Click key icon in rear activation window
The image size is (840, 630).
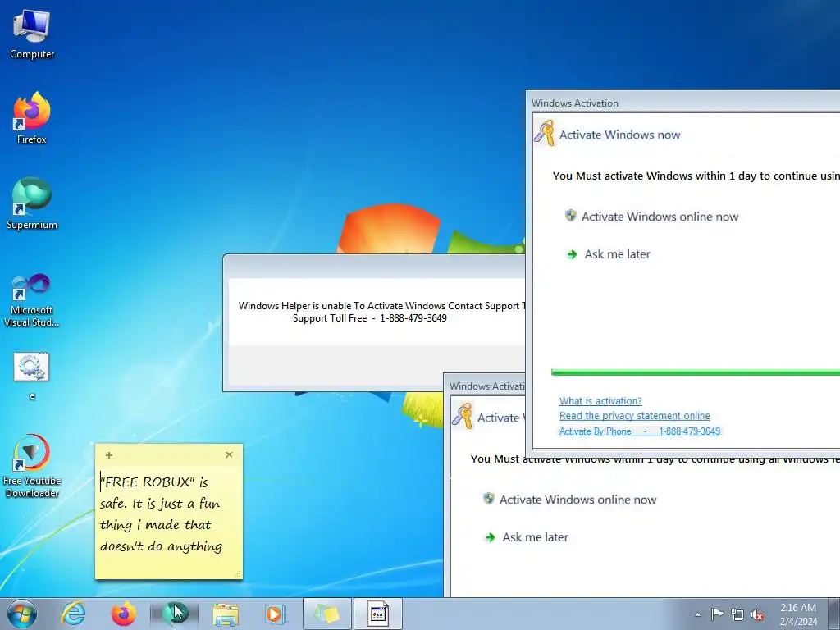[x=463, y=416]
